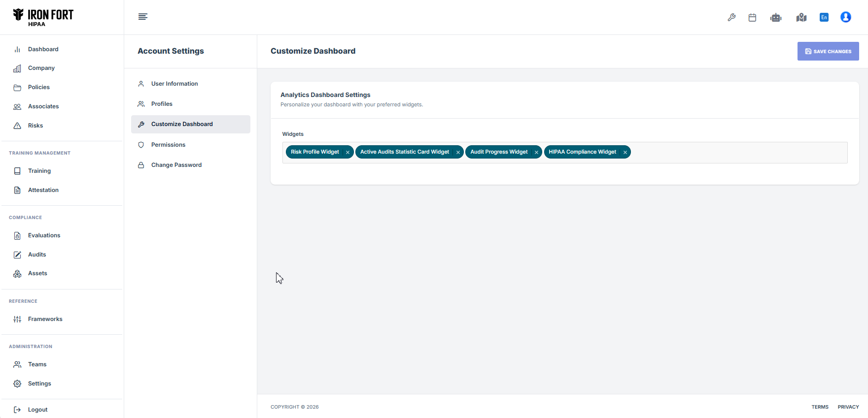Click the Iron Fort HIPAA logo

pyautogui.click(x=43, y=17)
